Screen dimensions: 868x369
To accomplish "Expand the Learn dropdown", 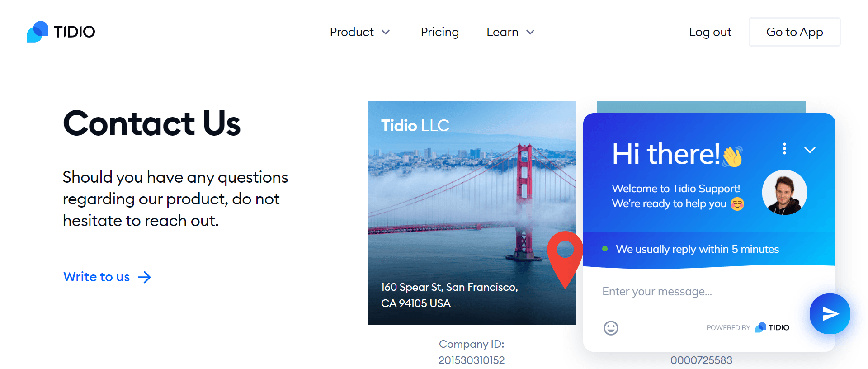I will pyautogui.click(x=510, y=32).
